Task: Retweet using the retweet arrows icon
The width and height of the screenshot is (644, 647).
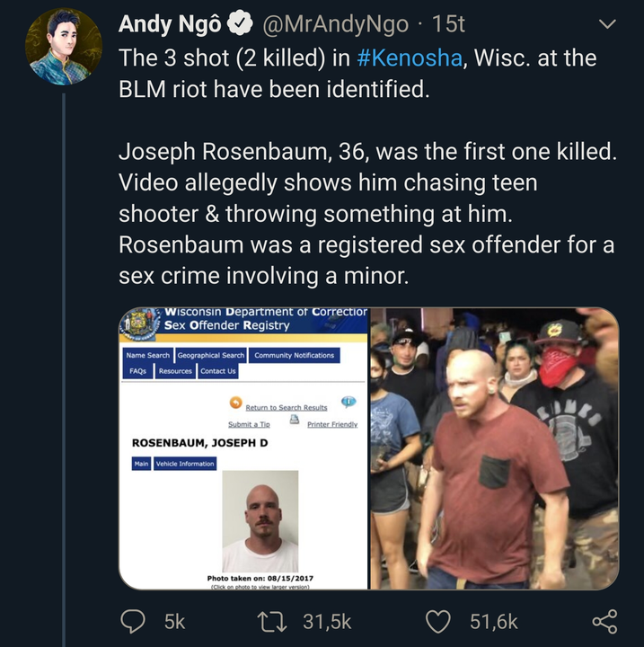Action: pyautogui.click(x=271, y=622)
